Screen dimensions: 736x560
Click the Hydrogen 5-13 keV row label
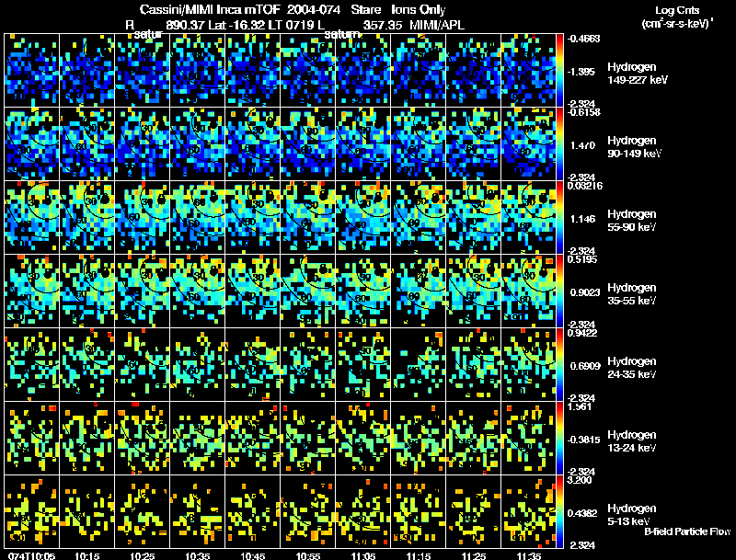[632, 515]
